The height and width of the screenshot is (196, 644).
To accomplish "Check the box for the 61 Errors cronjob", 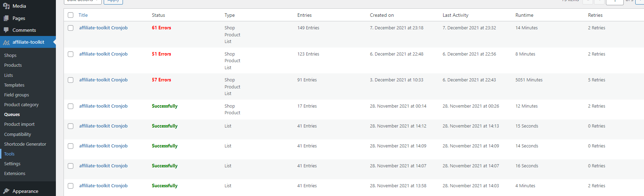I will [71, 28].
